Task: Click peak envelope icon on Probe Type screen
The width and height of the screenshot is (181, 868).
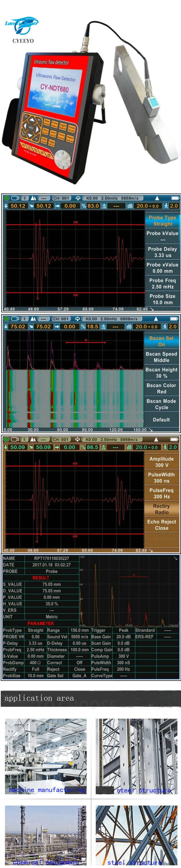Action: (x=33, y=198)
